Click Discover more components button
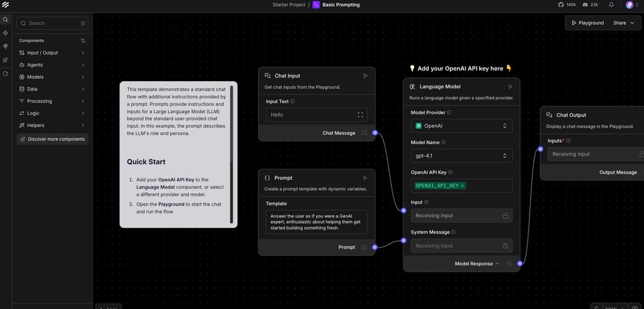Viewport: 644px width, 309px height. (x=52, y=139)
